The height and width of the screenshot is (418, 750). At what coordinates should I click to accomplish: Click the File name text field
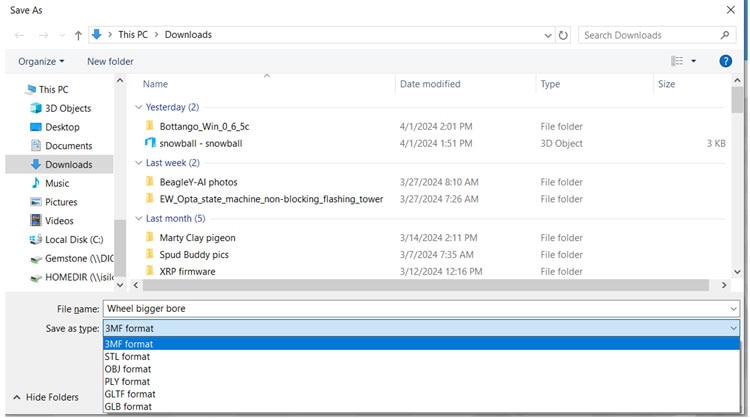(x=420, y=308)
